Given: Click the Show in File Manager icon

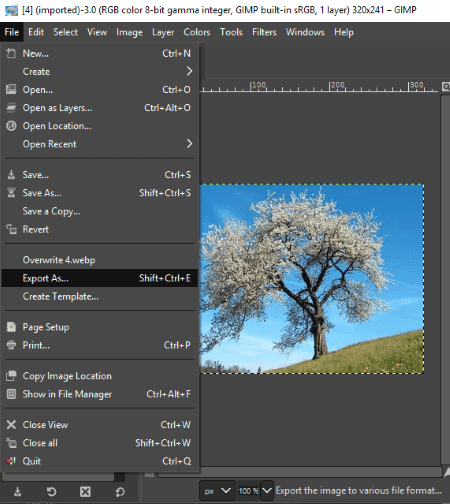Looking at the screenshot, I should 11,394.
